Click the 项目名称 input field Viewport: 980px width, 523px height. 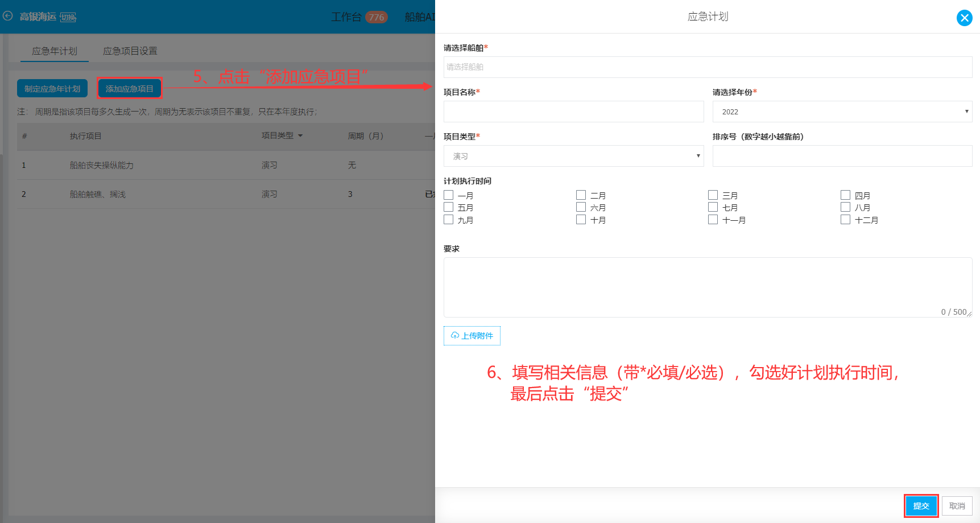(x=573, y=112)
